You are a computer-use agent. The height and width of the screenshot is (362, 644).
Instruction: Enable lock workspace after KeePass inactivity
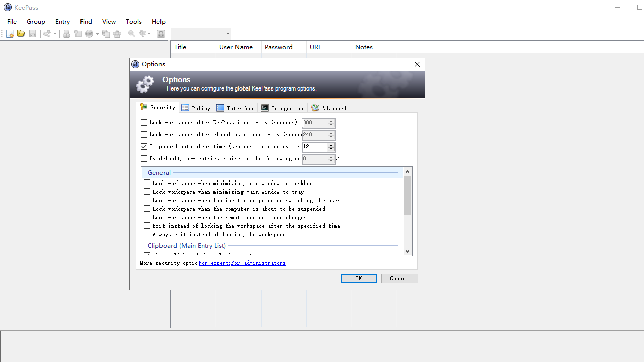(x=144, y=122)
